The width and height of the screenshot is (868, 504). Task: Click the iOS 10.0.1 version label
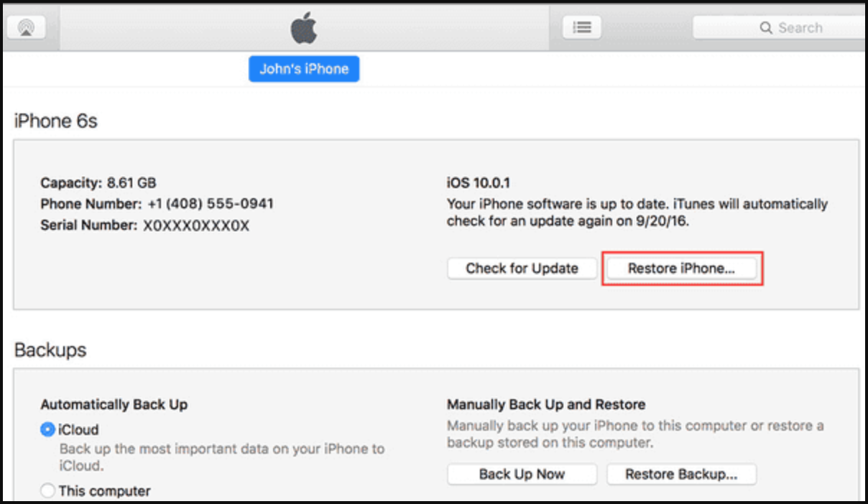pos(479,183)
